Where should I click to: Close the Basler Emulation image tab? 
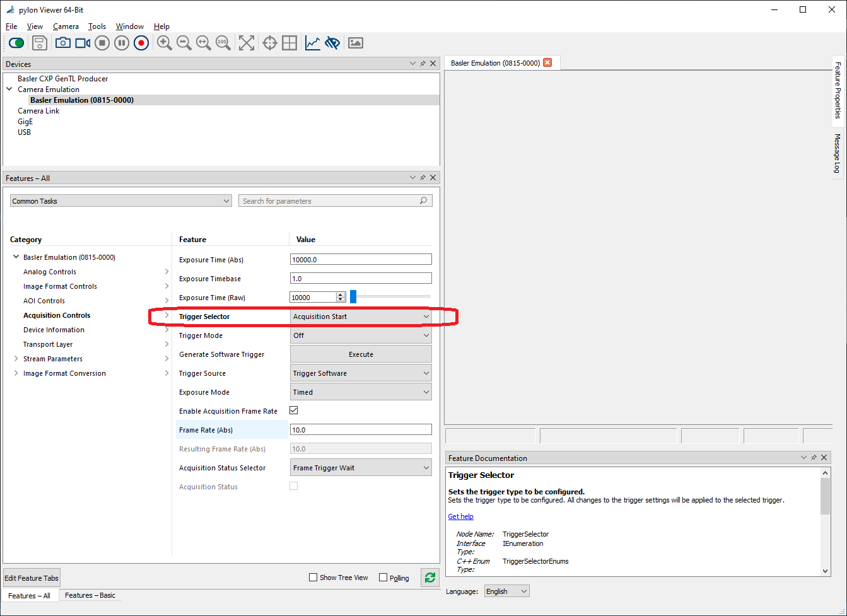tap(547, 62)
